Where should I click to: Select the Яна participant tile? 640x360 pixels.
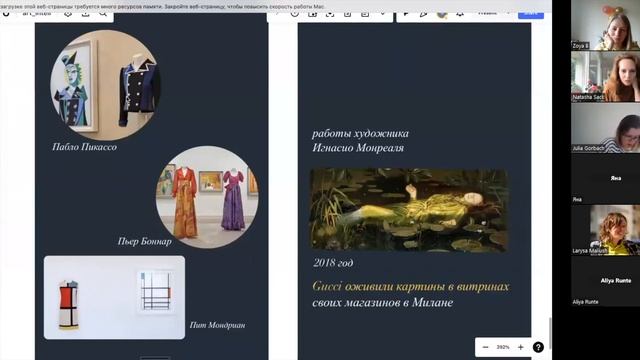(605, 179)
